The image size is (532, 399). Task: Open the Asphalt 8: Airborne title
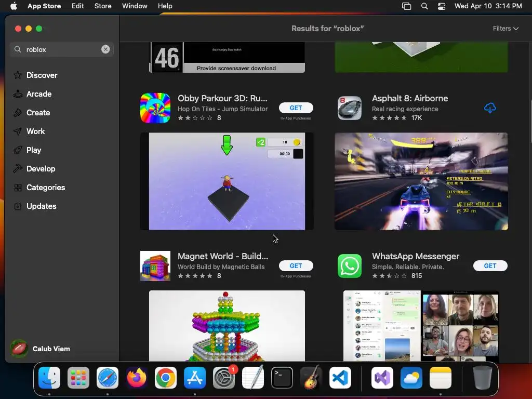click(x=410, y=98)
